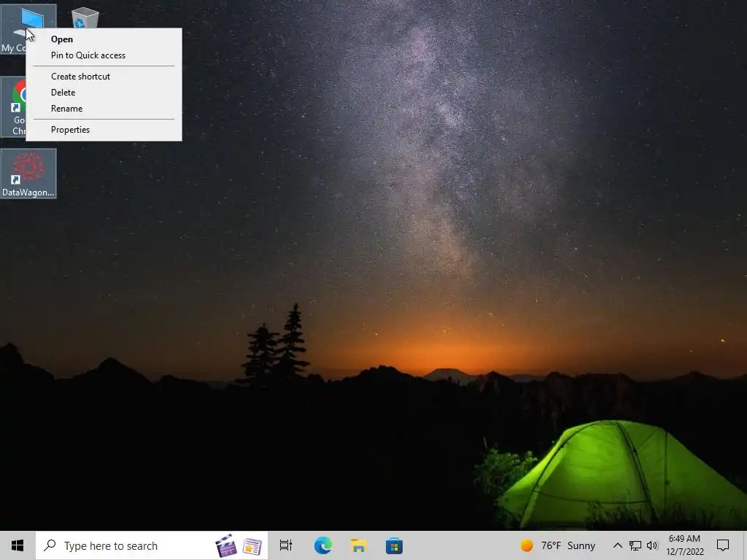This screenshot has width=747, height=560.
Task: Show hidden system tray icons
Action: pos(617,545)
